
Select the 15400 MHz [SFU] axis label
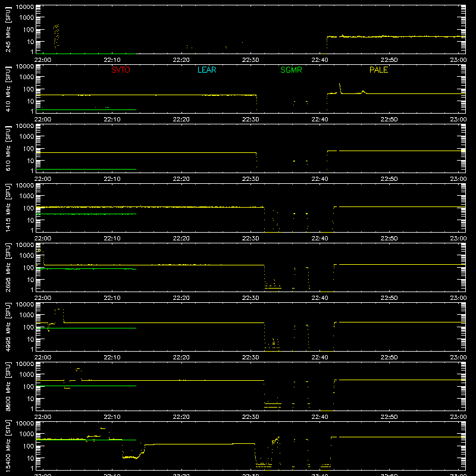(x=8, y=446)
